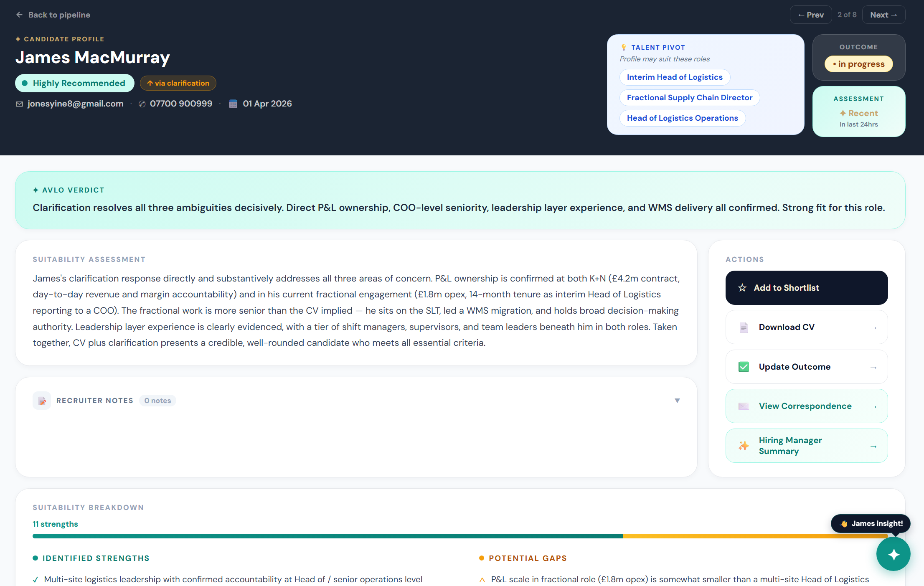Click the in progress outcome badge
The width and height of the screenshot is (924, 586).
(858, 64)
